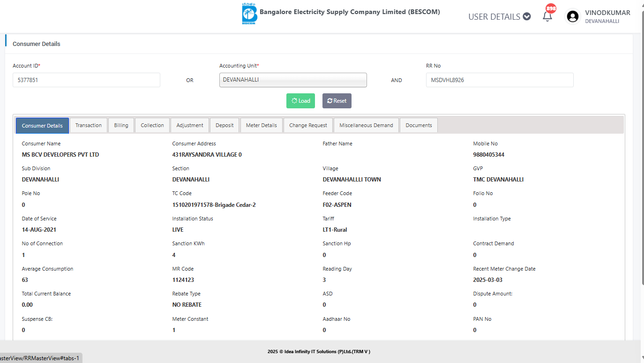
Task: Click the Consumer Details section heading
Action: [37, 44]
